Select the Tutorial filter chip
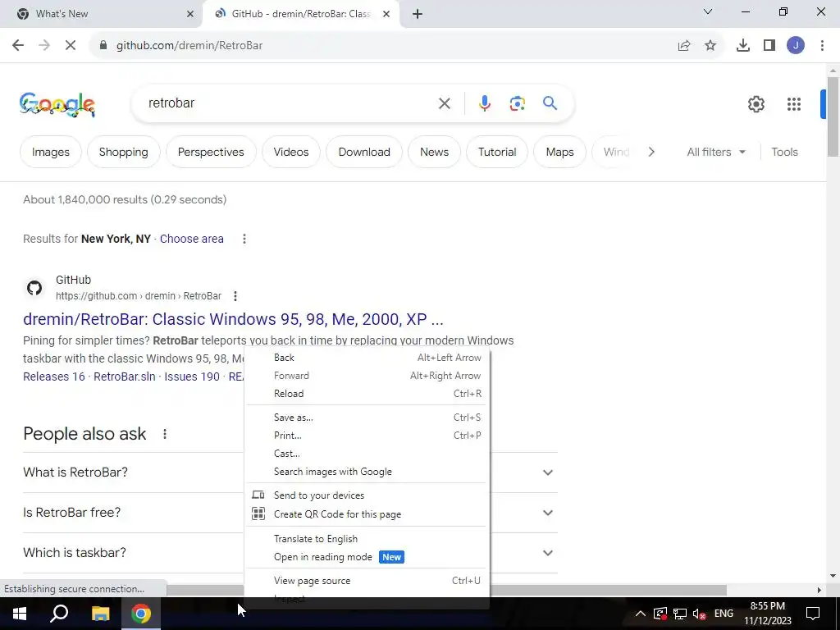Screen dimensions: 840x630 click(497, 152)
